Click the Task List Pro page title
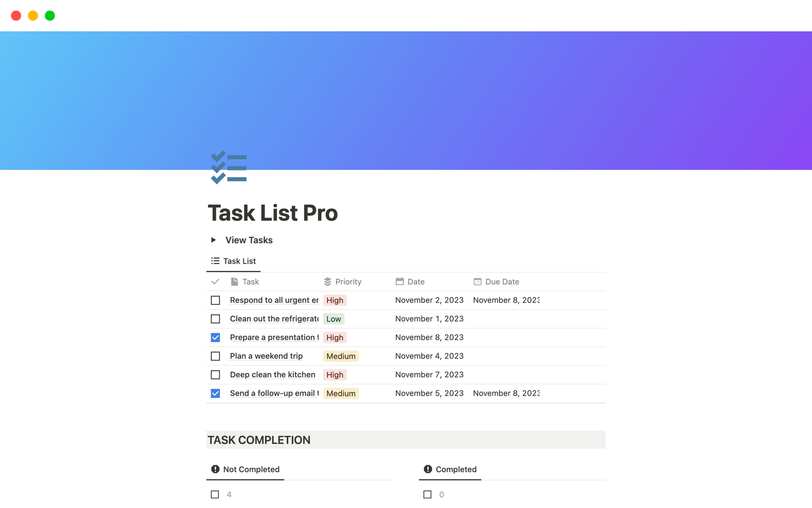The width and height of the screenshot is (812, 508). tap(272, 213)
